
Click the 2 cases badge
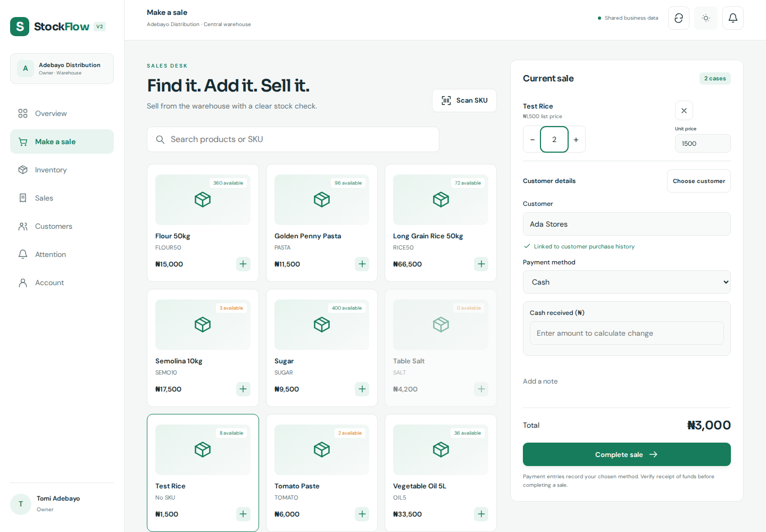[x=715, y=79]
